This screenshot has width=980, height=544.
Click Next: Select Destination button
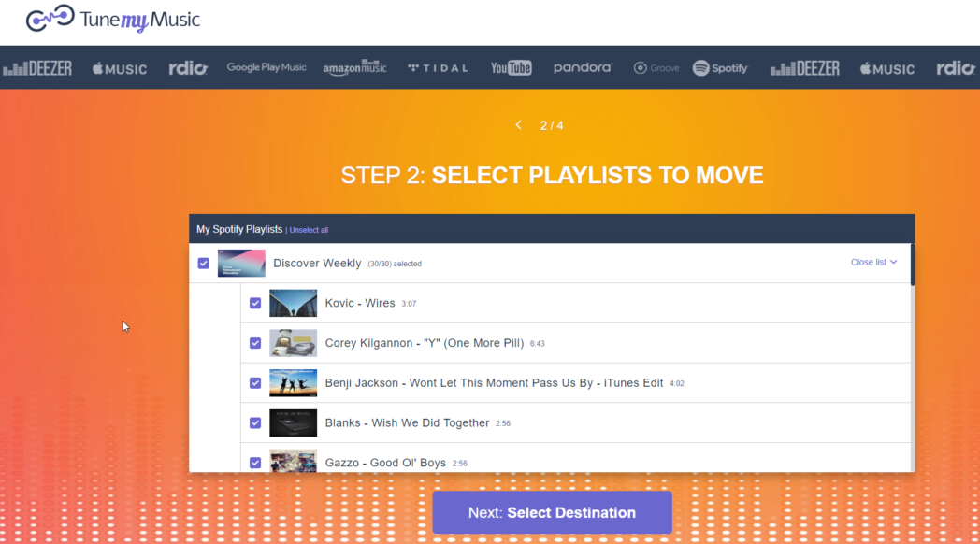point(552,512)
